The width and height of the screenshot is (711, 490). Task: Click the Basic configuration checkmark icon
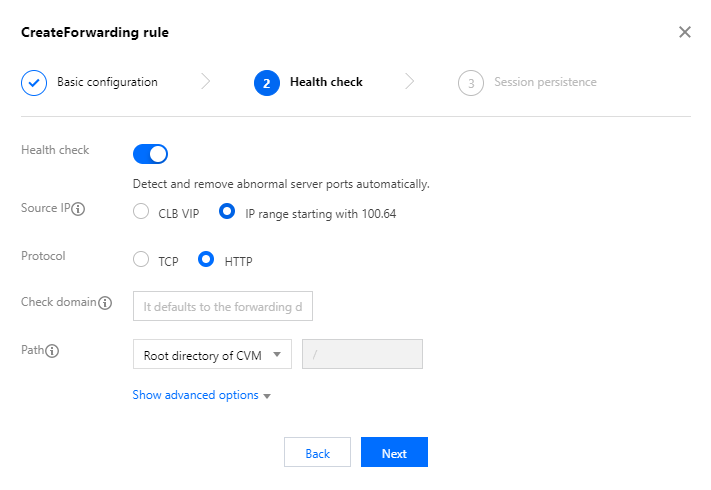[34, 83]
